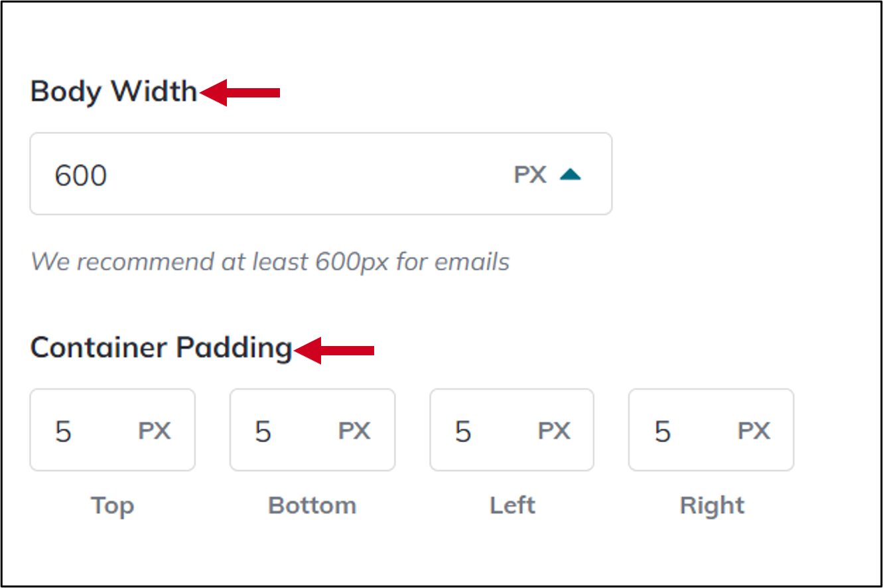Click the Left padding value field
Image resolution: width=883 pixels, height=588 pixels.
pyautogui.click(x=478, y=430)
